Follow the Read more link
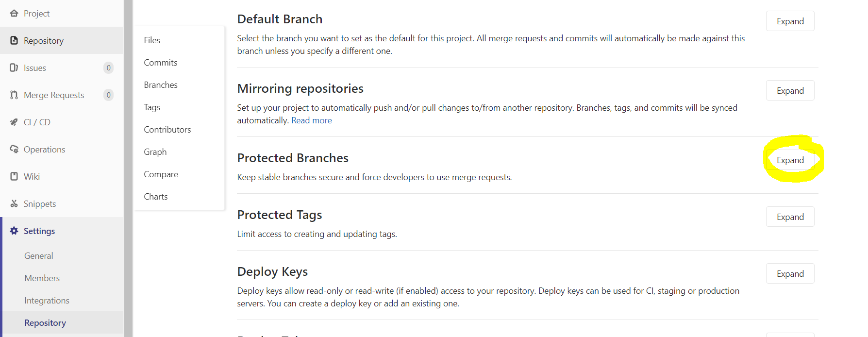 tap(312, 120)
